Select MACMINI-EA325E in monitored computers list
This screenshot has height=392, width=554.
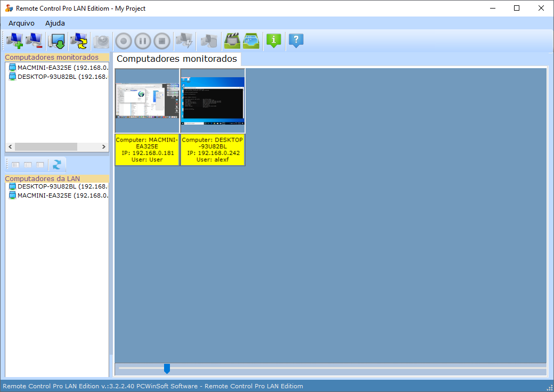coord(58,68)
